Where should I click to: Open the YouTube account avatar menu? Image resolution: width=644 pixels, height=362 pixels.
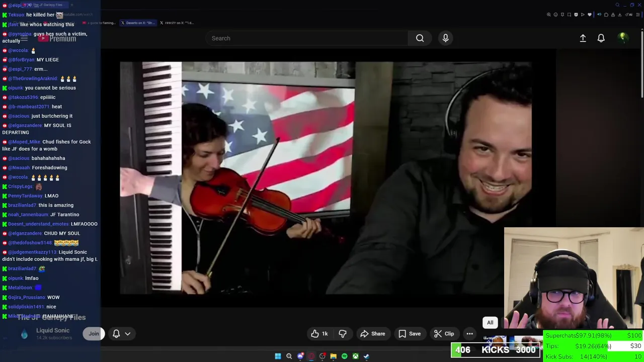(x=622, y=38)
